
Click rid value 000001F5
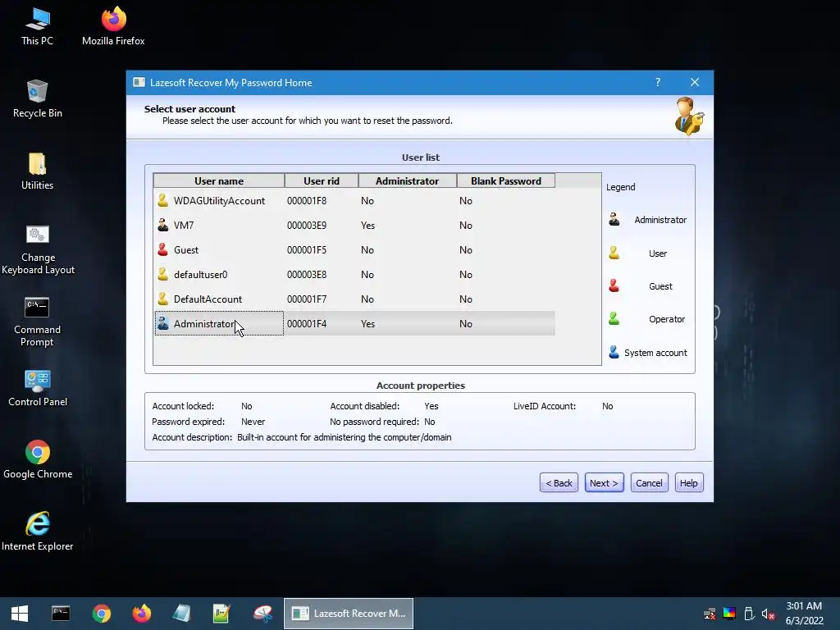307,249
